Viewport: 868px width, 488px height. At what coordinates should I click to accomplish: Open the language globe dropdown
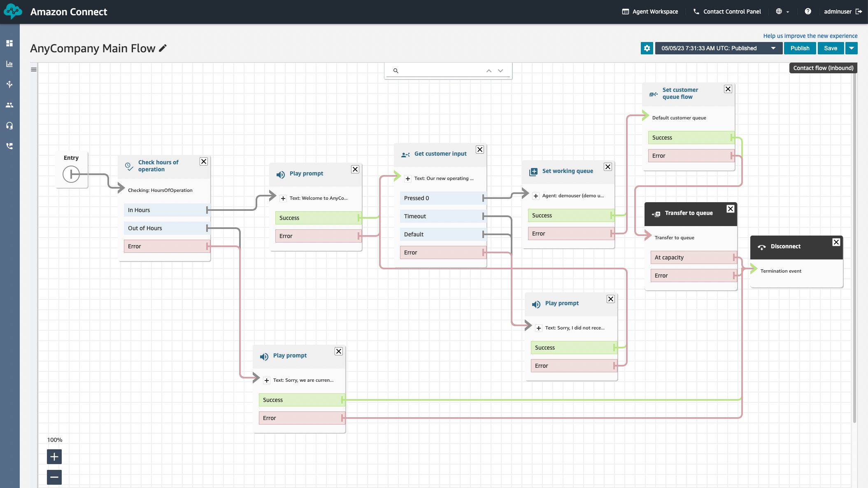tap(782, 12)
